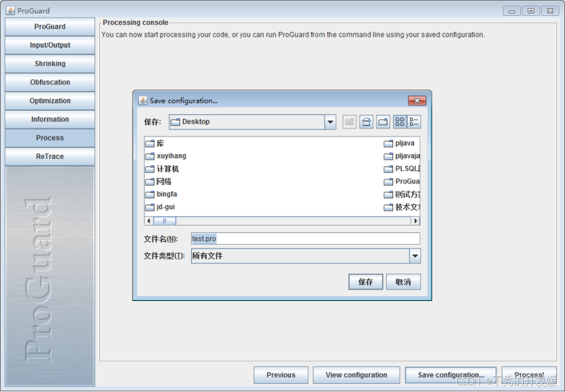Open the Optimization tab
The height and width of the screenshot is (392, 565).
[x=50, y=101]
